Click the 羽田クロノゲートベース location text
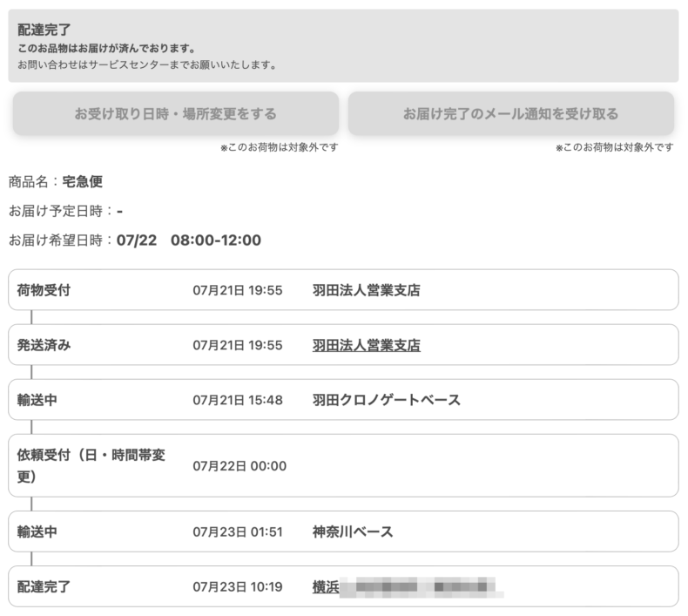Image resolution: width=688 pixels, height=616 pixels. 386,400
